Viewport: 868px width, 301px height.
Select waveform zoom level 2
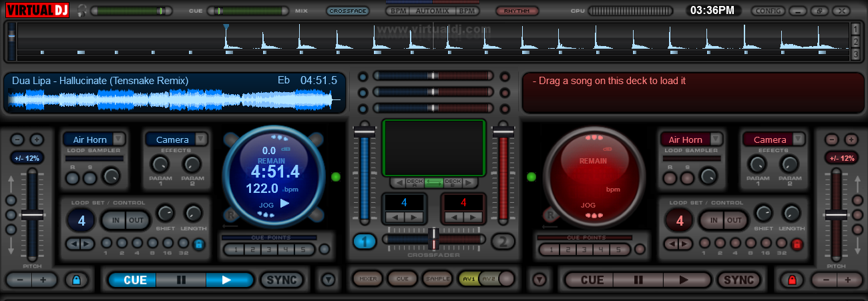point(856,41)
